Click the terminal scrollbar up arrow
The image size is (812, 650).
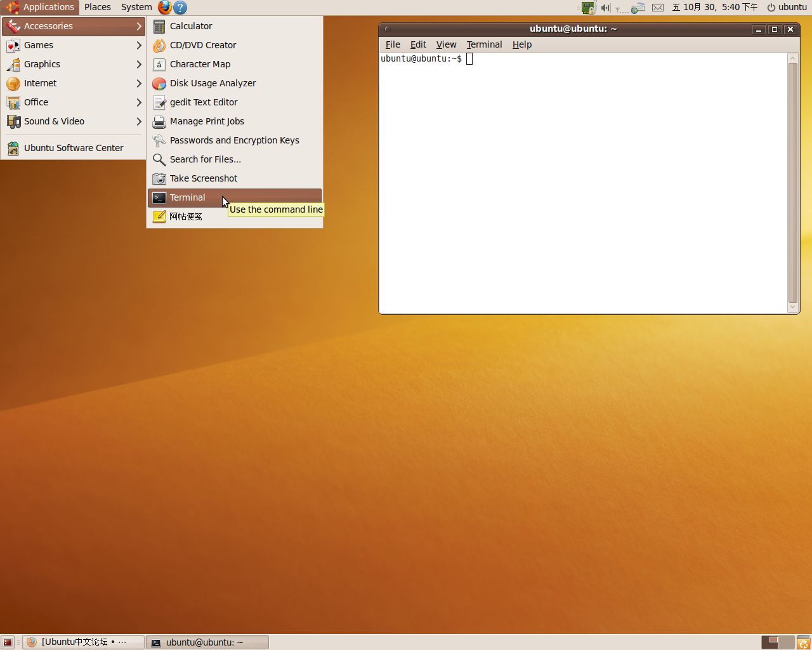click(x=792, y=58)
